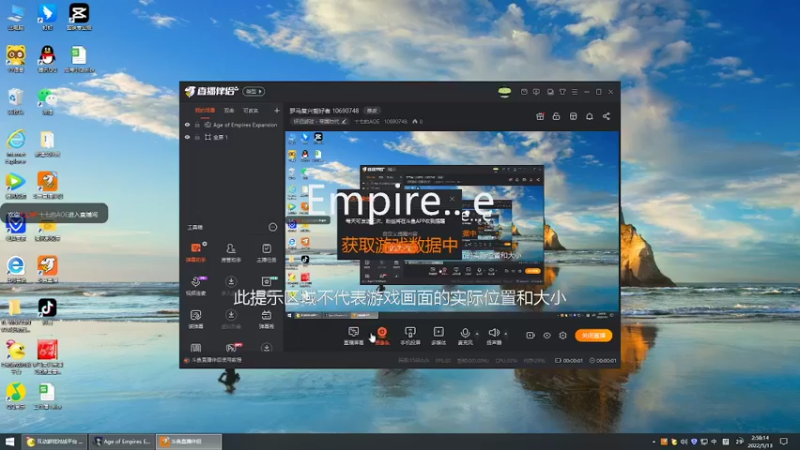The image size is (800, 450).
Task: Open hamburger menu in title bar
Action: [574, 92]
